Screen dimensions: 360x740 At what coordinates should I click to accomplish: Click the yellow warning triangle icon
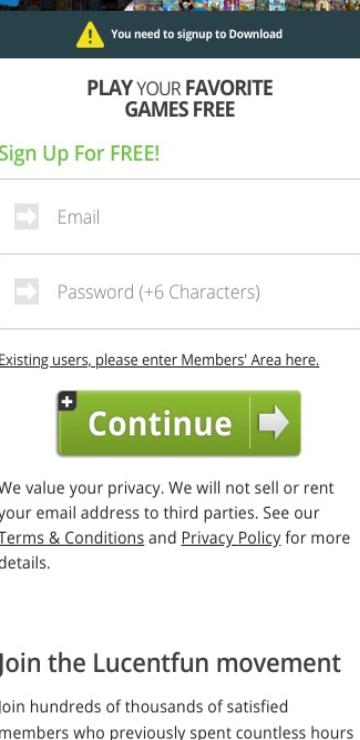[90, 35]
